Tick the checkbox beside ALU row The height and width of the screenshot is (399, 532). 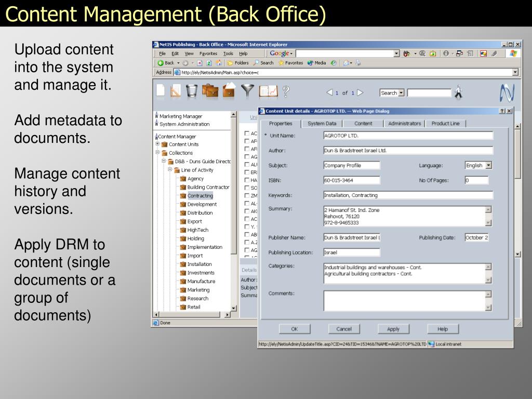pos(247,164)
